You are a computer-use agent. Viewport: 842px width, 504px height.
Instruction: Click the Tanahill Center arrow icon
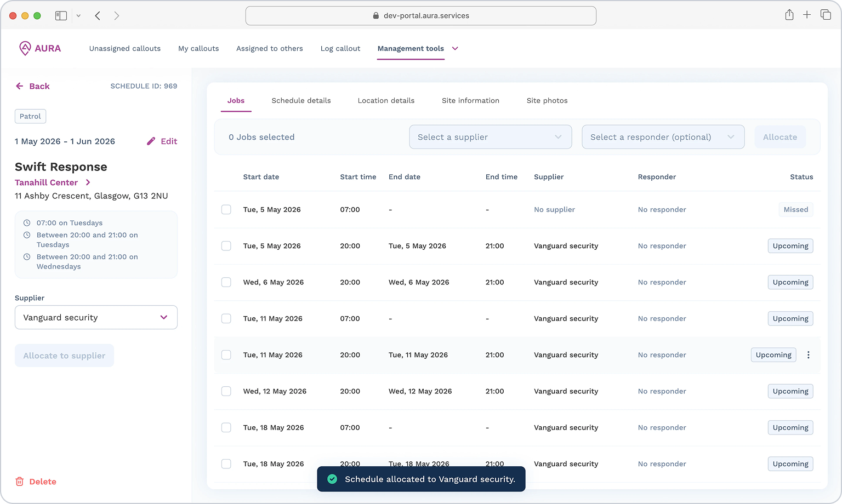point(88,182)
